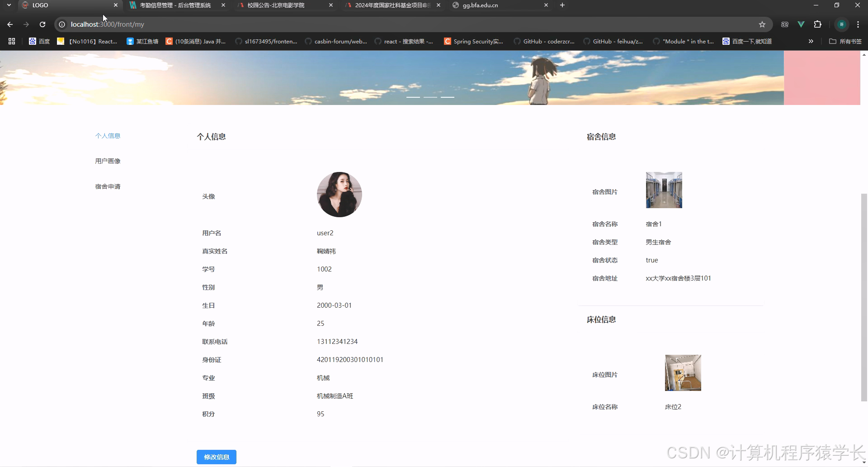Open the browser profile avatar icon
The width and height of the screenshot is (868, 467).
coord(841,24)
